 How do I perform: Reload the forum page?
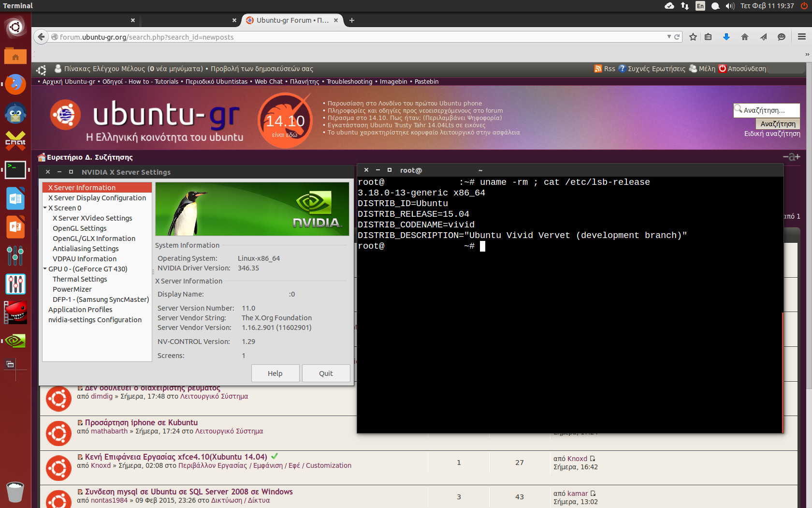coord(677,37)
